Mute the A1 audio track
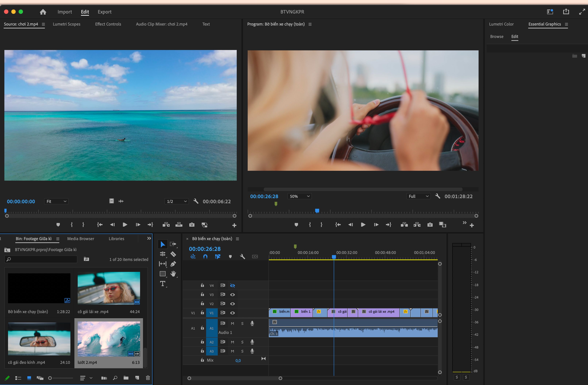Viewport: 588px width, 385px height. coord(233,324)
